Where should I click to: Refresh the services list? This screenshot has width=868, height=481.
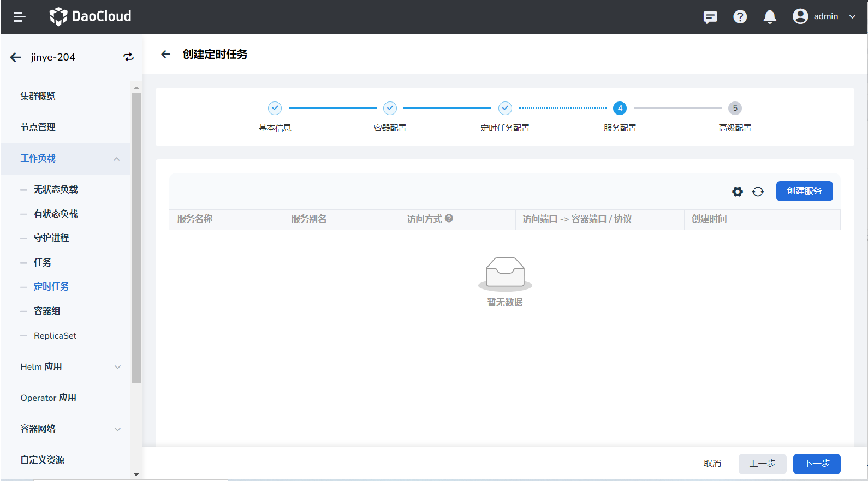[x=758, y=191]
